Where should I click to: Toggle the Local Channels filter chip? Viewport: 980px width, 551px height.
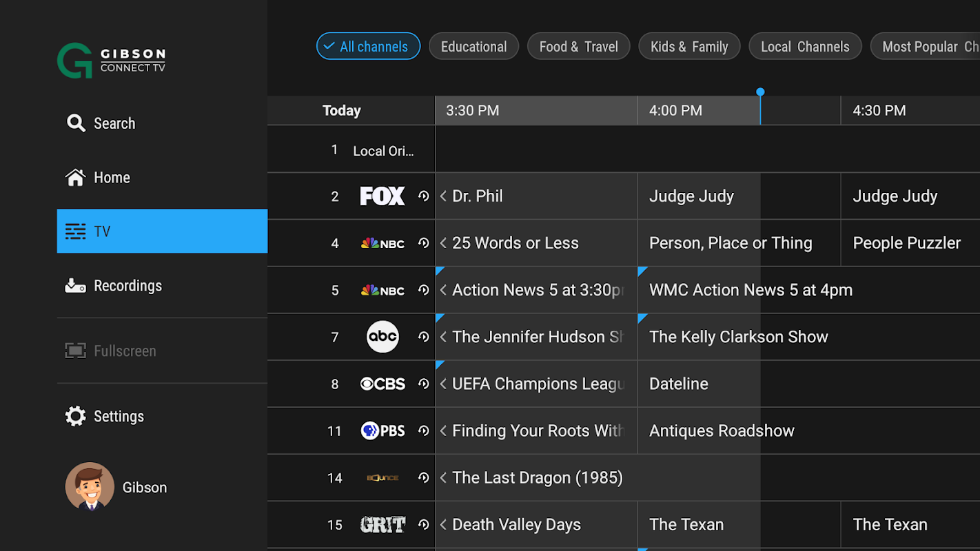click(805, 46)
